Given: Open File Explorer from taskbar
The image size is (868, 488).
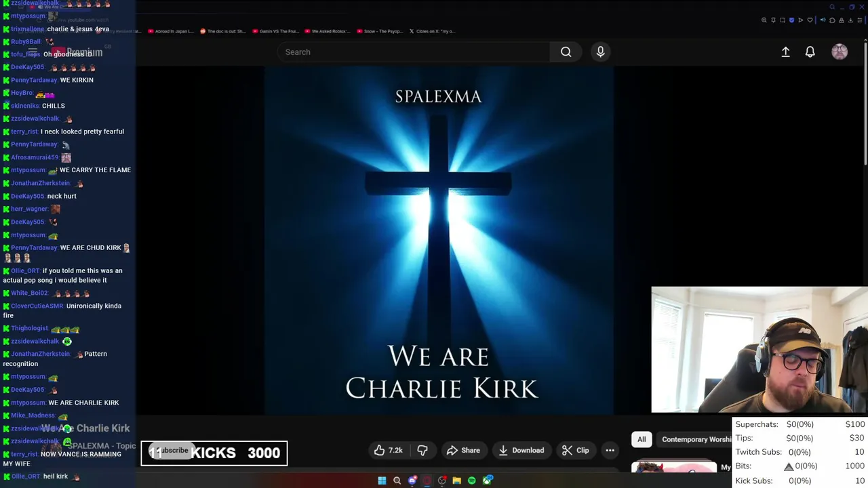Looking at the screenshot, I should click(x=456, y=481).
